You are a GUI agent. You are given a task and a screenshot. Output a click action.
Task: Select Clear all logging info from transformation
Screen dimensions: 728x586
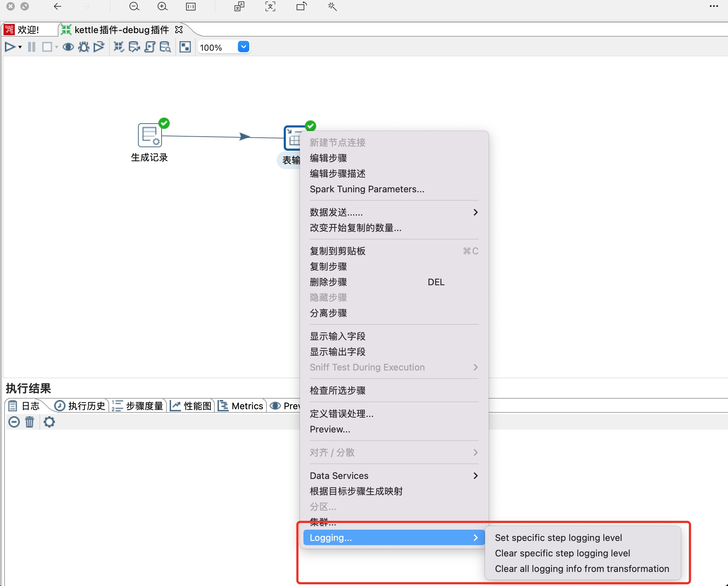(x=582, y=568)
